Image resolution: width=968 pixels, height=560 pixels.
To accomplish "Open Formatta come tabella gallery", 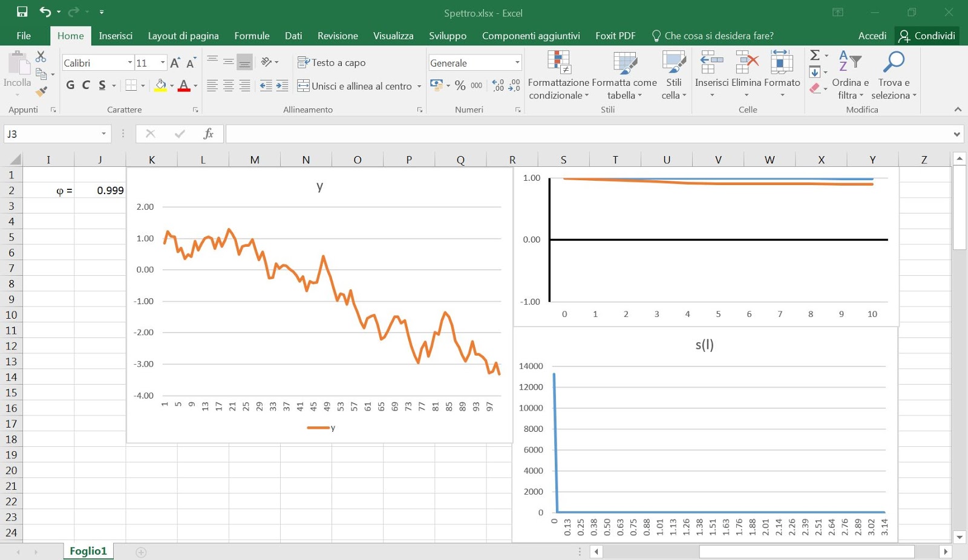I will pyautogui.click(x=624, y=76).
